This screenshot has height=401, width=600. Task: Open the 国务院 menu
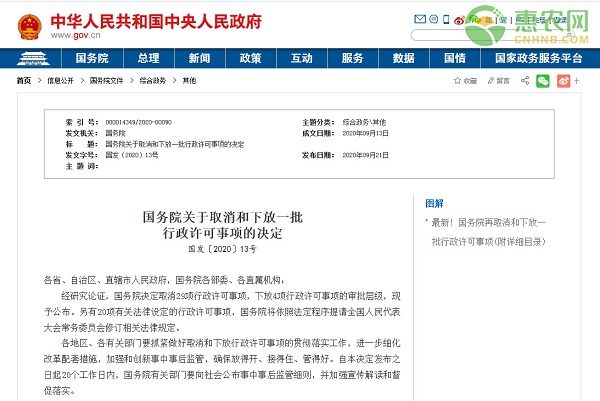[92, 58]
